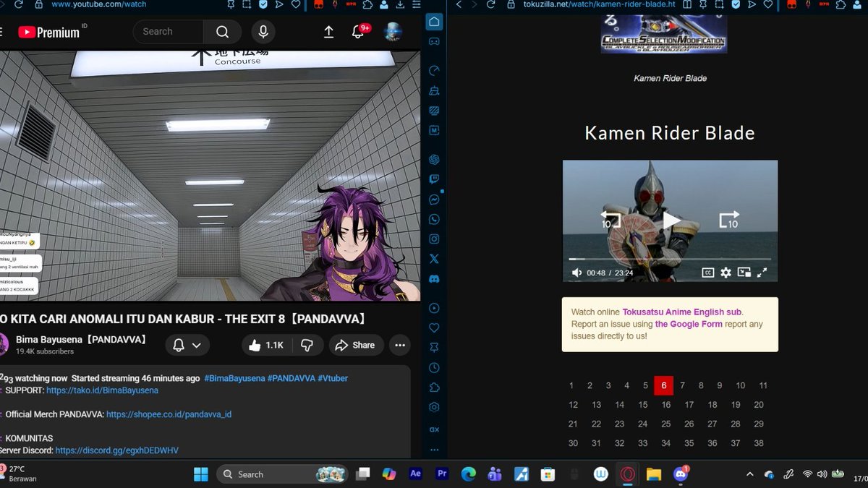Screen dimensions: 868x488
Task: Select episode 7 of Kamen Rider Blade
Action: [x=681, y=385]
